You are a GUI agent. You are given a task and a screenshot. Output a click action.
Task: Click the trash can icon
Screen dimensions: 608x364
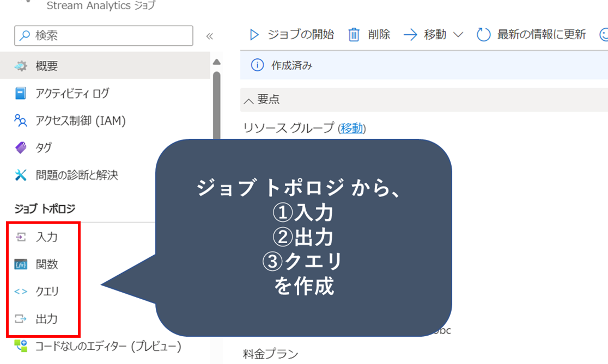coord(354,35)
